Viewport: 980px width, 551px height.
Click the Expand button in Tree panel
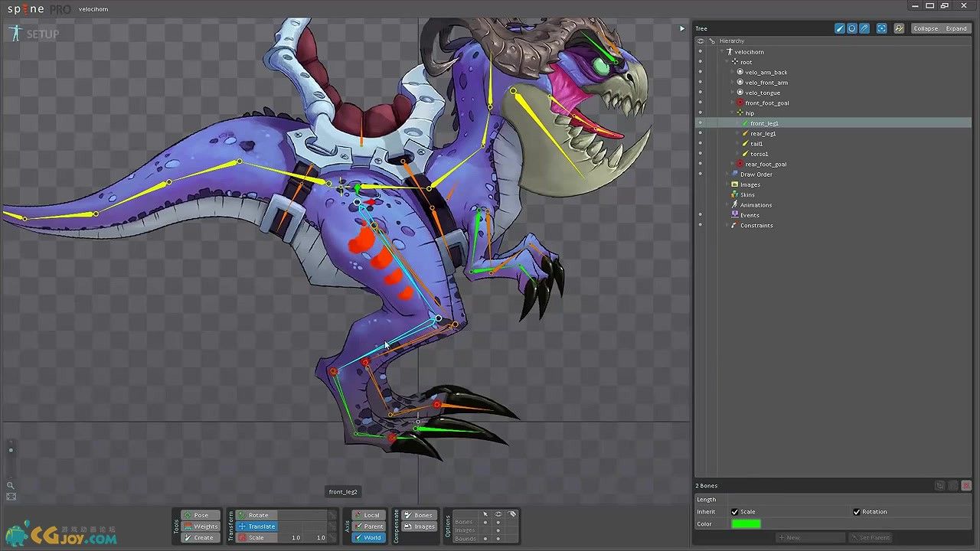pos(956,28)
